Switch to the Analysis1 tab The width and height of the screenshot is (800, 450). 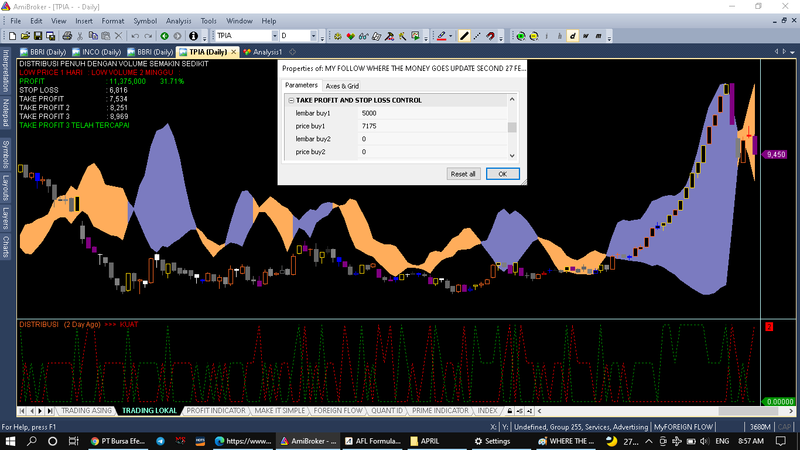tap(263, 52)
